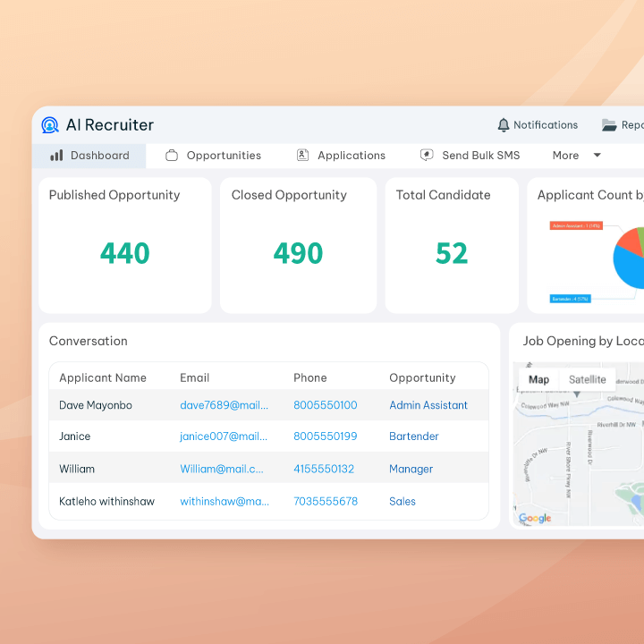Switch map to Satellite view
The width and height of the screenshot is (644, 644).
[587, 379]
